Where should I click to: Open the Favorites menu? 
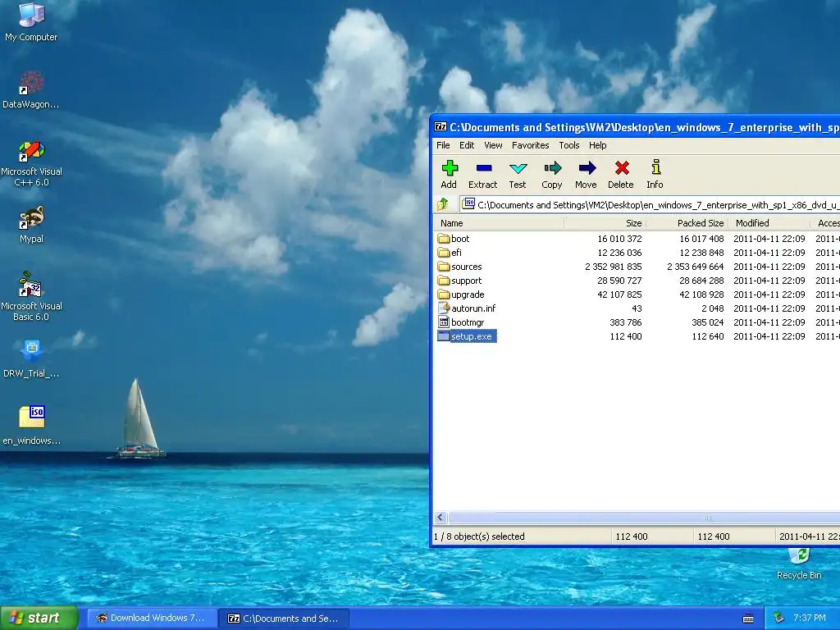531,145
